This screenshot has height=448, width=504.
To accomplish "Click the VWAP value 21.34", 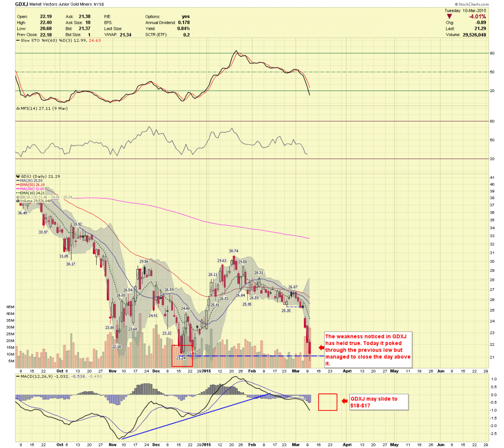I will pyautogui.click(x=126, y=35).
